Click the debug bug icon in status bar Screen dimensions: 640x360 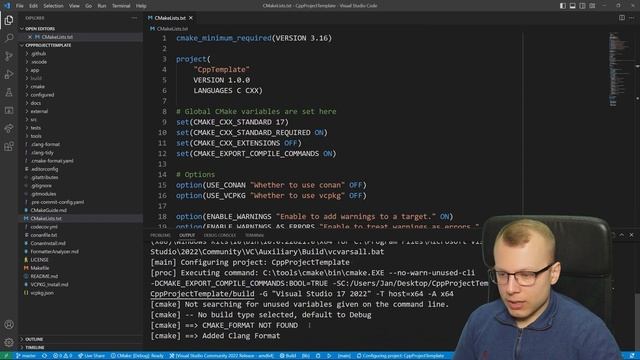click(318, 356)
